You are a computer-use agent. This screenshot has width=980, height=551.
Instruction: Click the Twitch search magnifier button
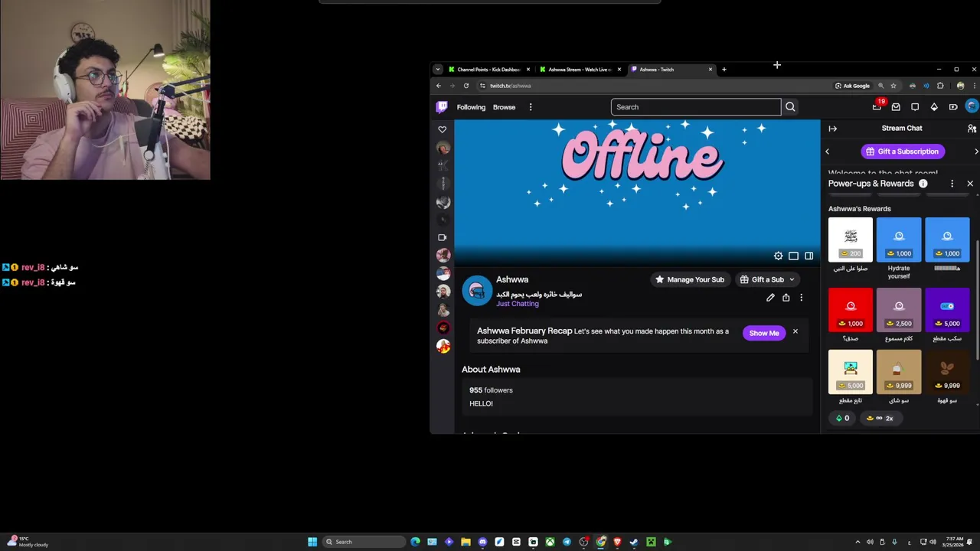click(790, 107)
